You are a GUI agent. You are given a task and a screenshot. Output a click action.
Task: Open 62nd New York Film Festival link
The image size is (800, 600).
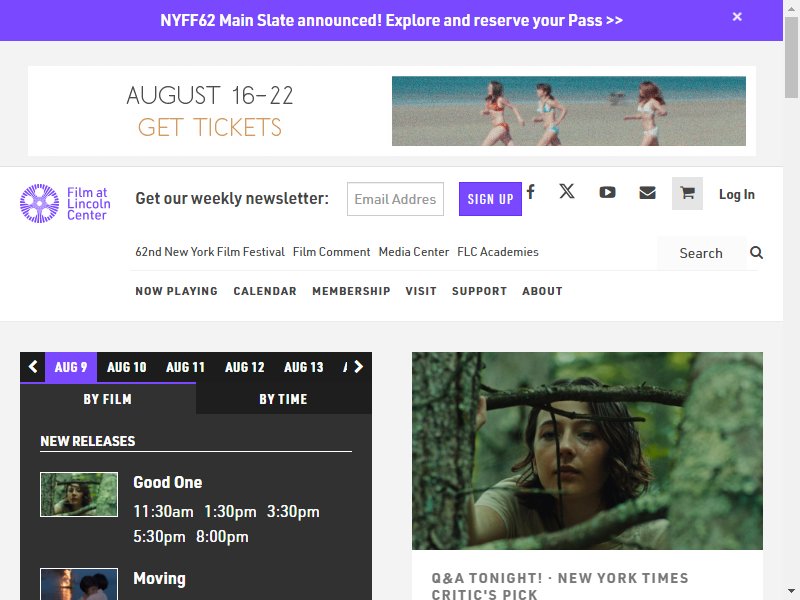(210, 252)
